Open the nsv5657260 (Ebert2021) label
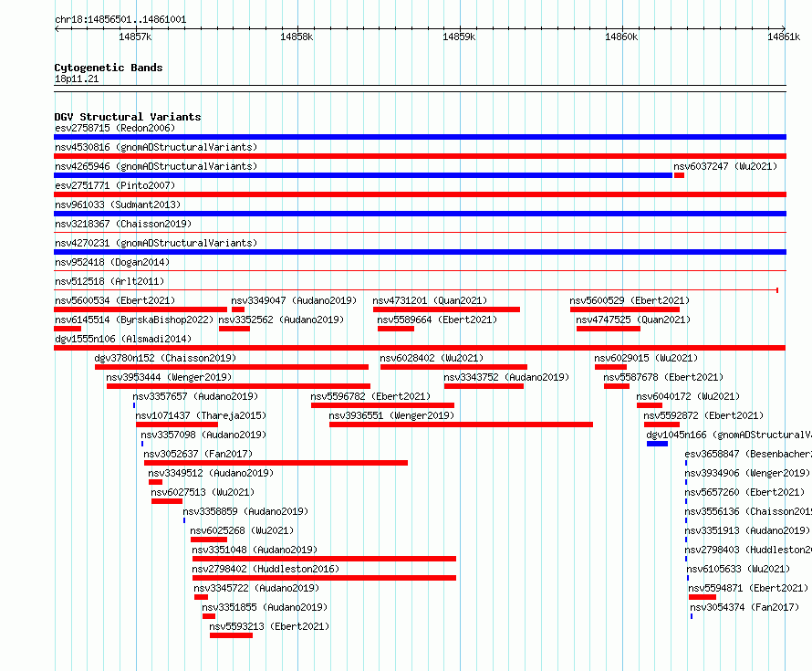Screen dimensions: 812x671 (x=744, y=492)
